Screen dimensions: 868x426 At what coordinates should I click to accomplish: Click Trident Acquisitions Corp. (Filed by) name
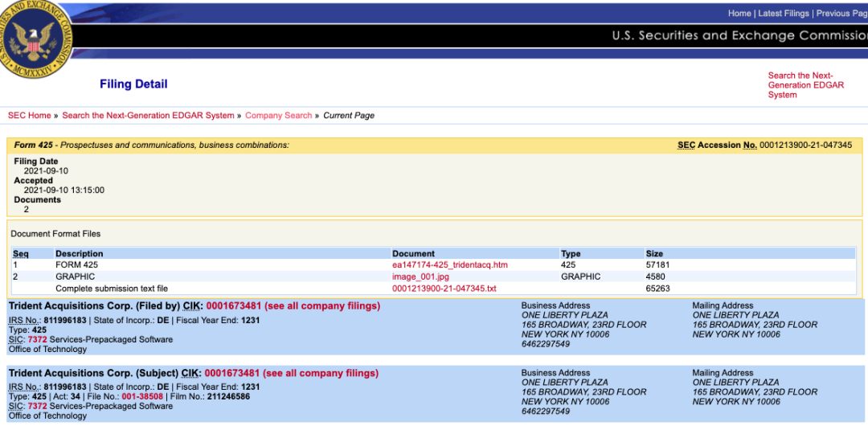point(95,306)
